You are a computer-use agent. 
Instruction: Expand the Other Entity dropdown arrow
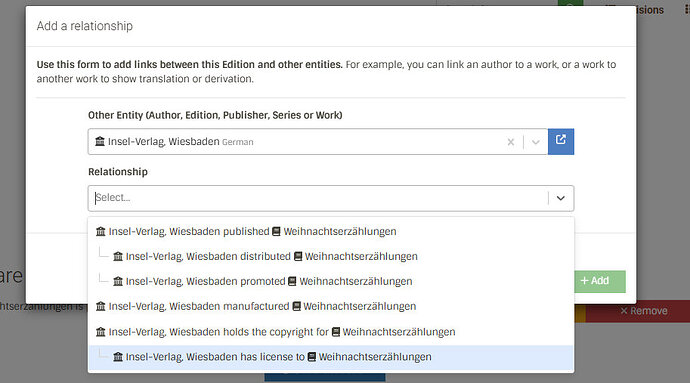click(x=536, y=142)
